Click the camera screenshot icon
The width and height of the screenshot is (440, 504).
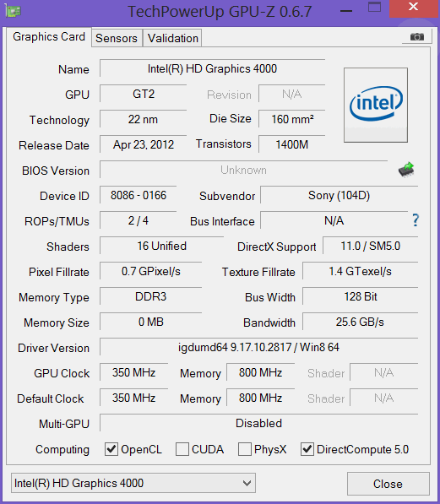coord(417,36)
